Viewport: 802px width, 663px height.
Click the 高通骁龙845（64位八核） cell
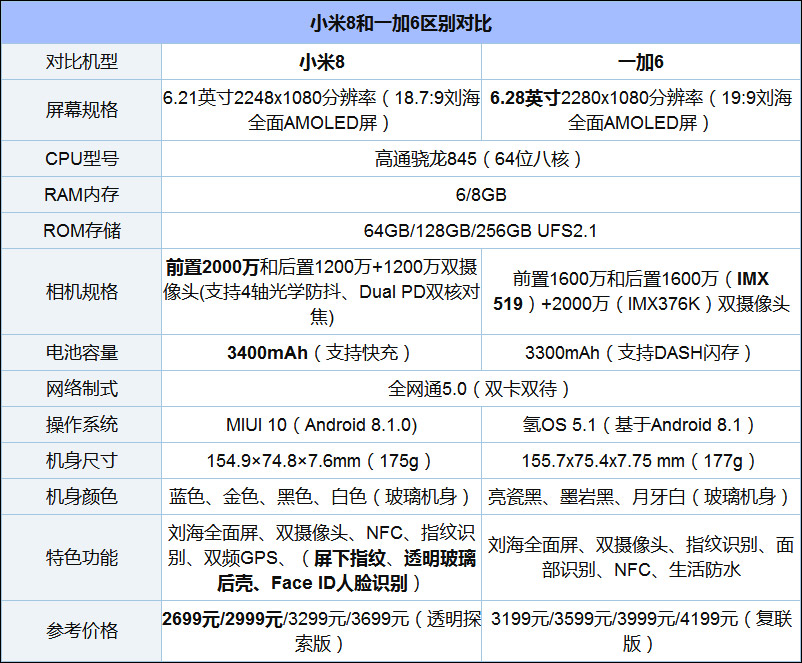tap(481, 159)
